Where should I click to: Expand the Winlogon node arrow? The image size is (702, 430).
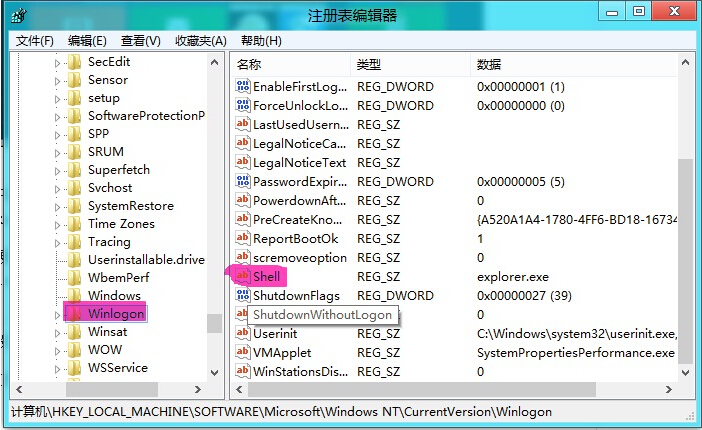coord(57,315)
